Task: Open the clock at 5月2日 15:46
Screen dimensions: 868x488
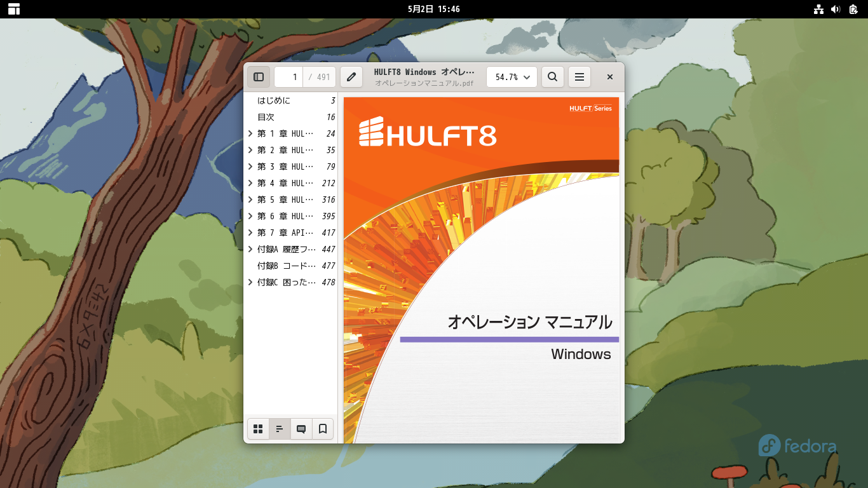Action: [434, 9]
